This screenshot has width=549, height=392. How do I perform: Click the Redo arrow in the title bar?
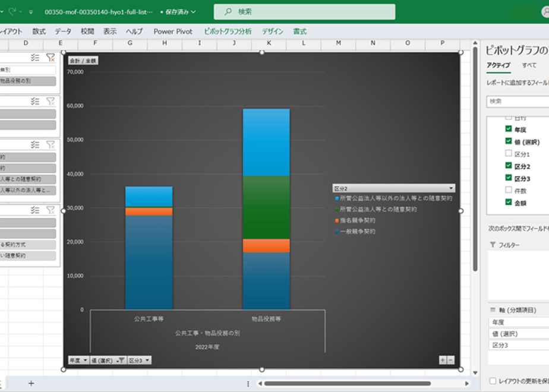[x=12, y=11]
